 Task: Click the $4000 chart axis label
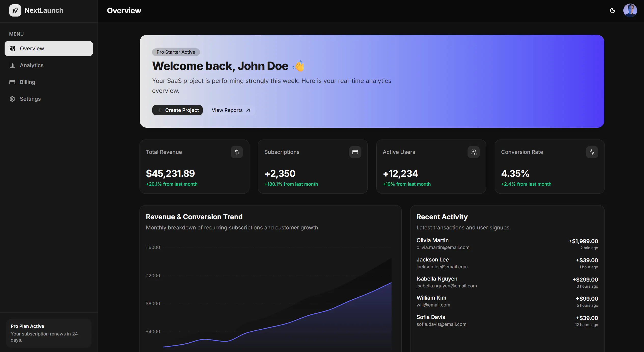pyautogui.click(x=153, y=332)
